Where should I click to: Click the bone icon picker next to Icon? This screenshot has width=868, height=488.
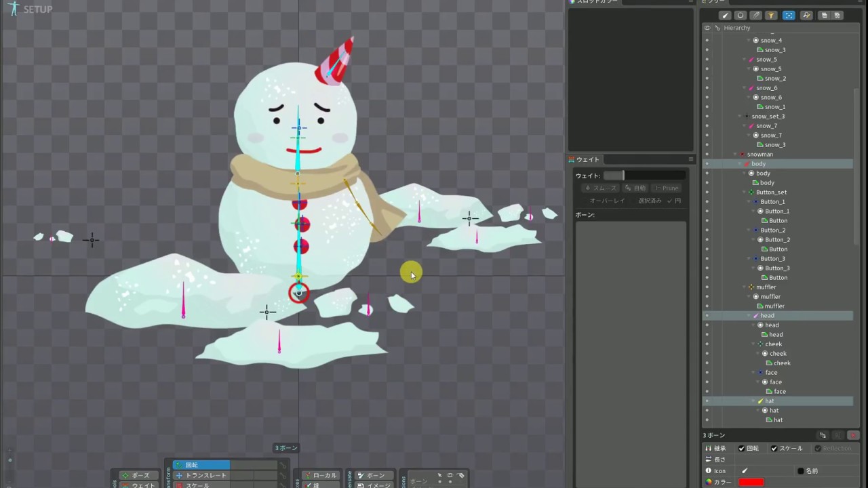[x=744, y=470]
